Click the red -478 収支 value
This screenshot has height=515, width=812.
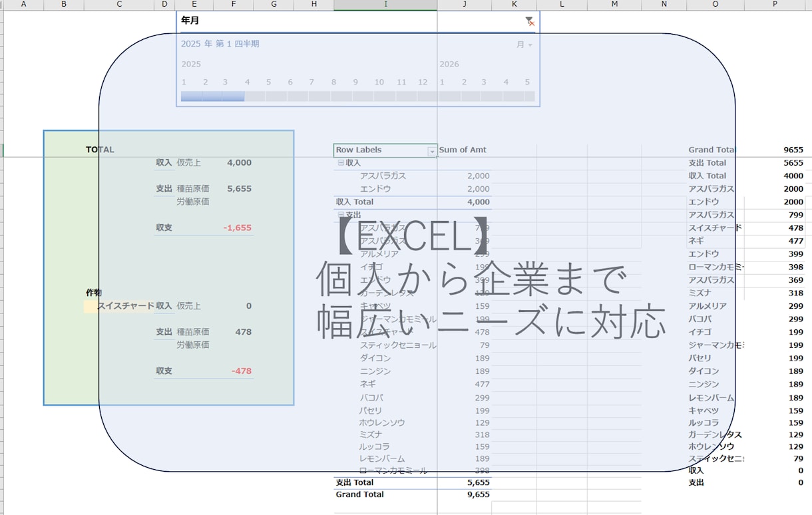[x=242, y=371]
